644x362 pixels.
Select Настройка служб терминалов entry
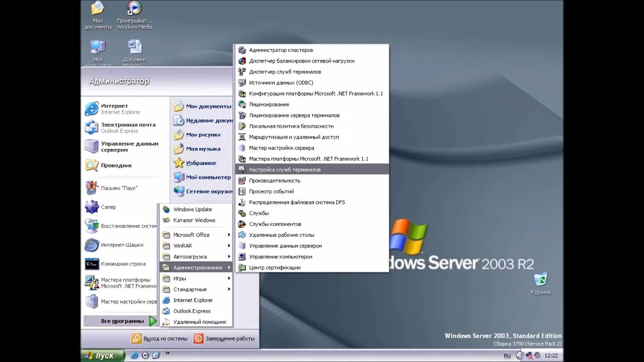click(x=312, y=169)
